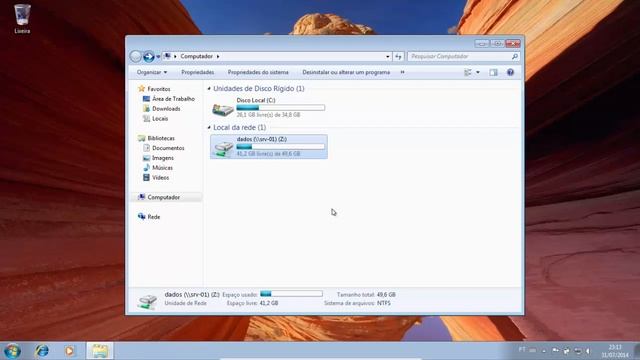The height and width of the screenshot is (360, 640).
Task: Open the Organizar menu
Action: (152, 72)
